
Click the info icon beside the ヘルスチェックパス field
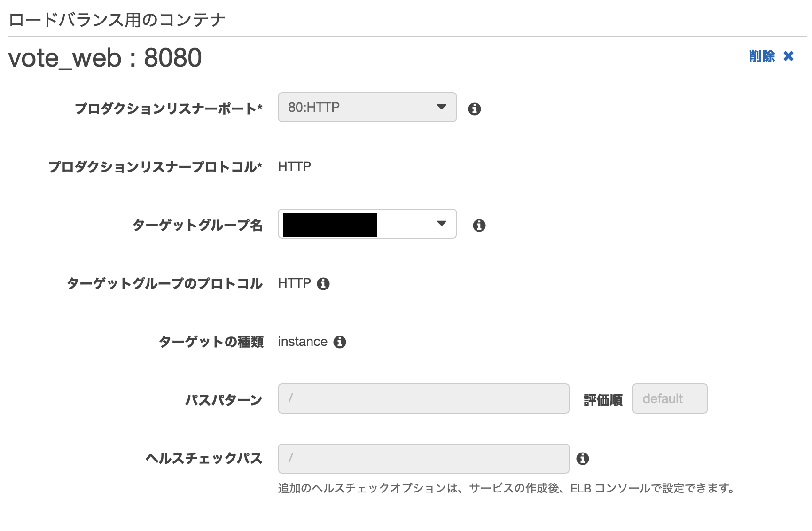tap(585, 459)
